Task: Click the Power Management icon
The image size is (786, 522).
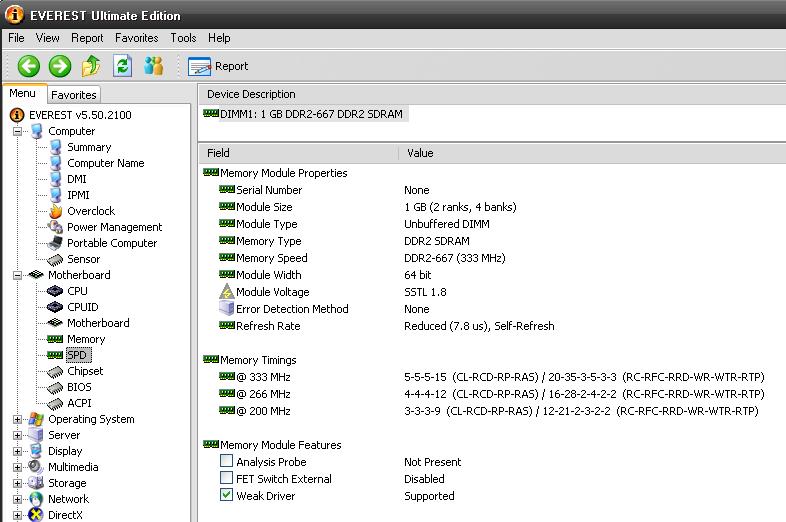Action: click(x=55, y=227)
